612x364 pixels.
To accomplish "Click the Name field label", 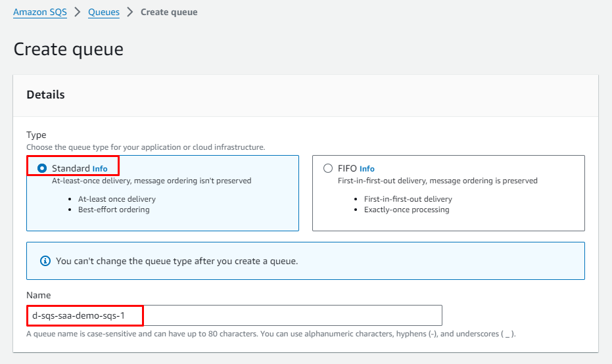I will (38, 296).
